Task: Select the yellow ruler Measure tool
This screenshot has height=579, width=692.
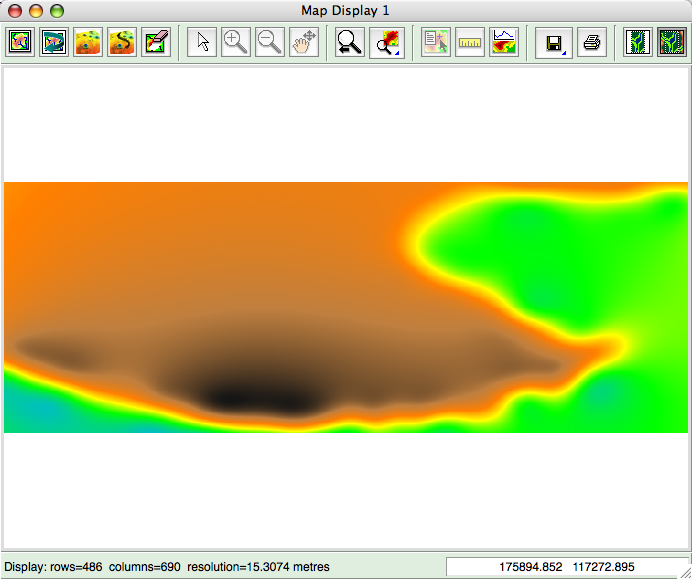Action: click(x=469, y=42)
